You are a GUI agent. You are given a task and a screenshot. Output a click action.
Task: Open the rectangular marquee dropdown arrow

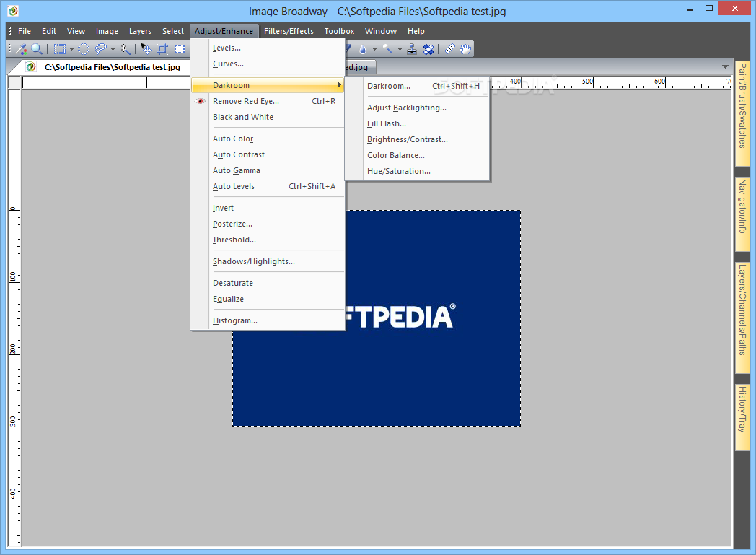coord(71,49)
